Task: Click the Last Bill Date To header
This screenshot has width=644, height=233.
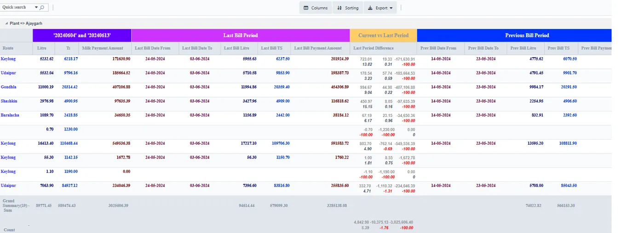Action: (x=199, y=48)
